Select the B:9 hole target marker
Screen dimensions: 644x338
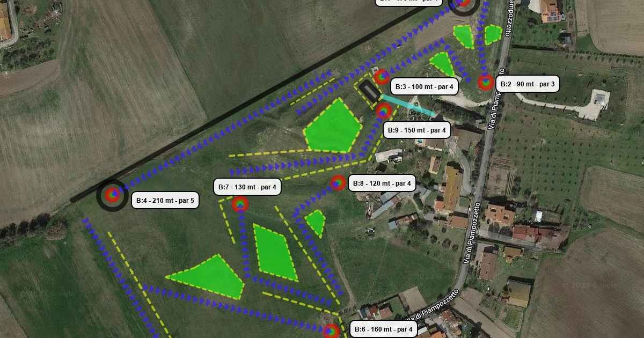coord(383,111)
